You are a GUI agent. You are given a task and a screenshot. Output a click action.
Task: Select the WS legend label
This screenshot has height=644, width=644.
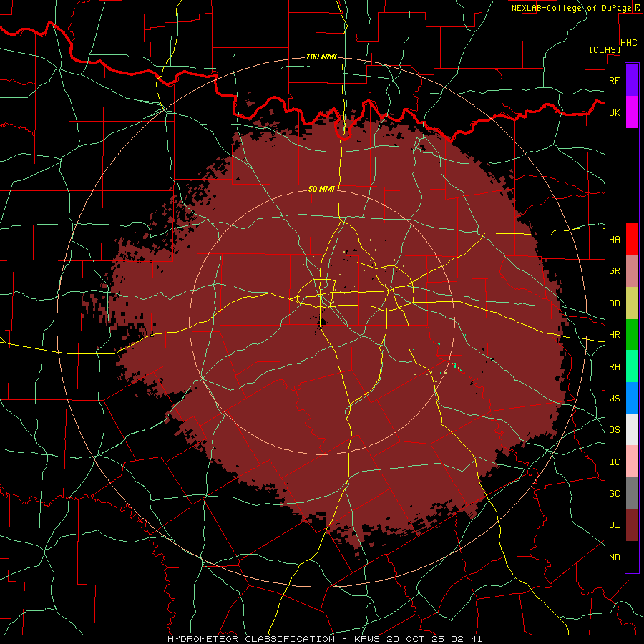(614, 398)
